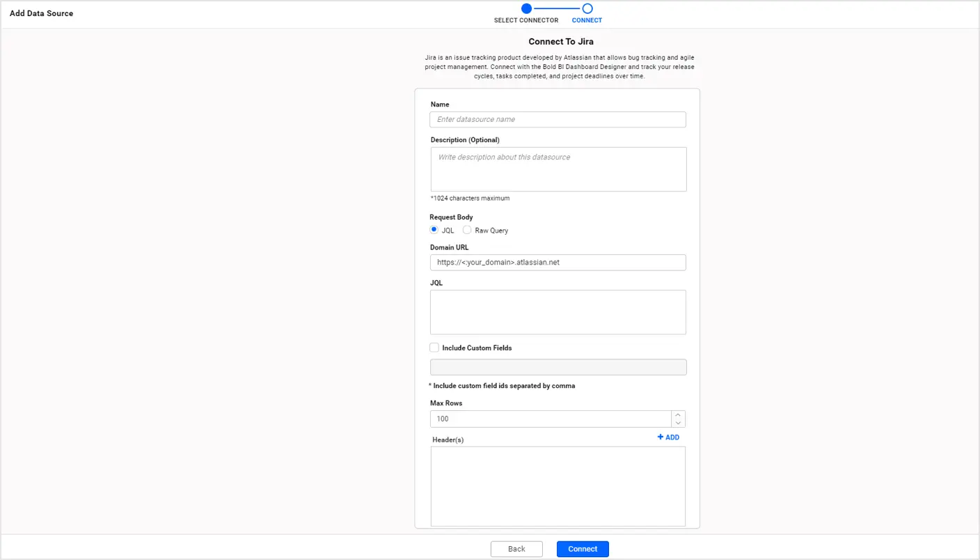Open the SELECT CONNECTOR step label
The height and width of the screenshot is (560, 980).
[526, 20]
